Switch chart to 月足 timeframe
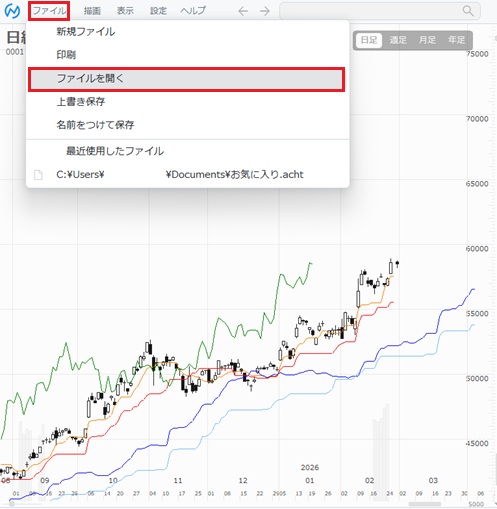Screen dimensions: 497x509 tap(427, 40)
